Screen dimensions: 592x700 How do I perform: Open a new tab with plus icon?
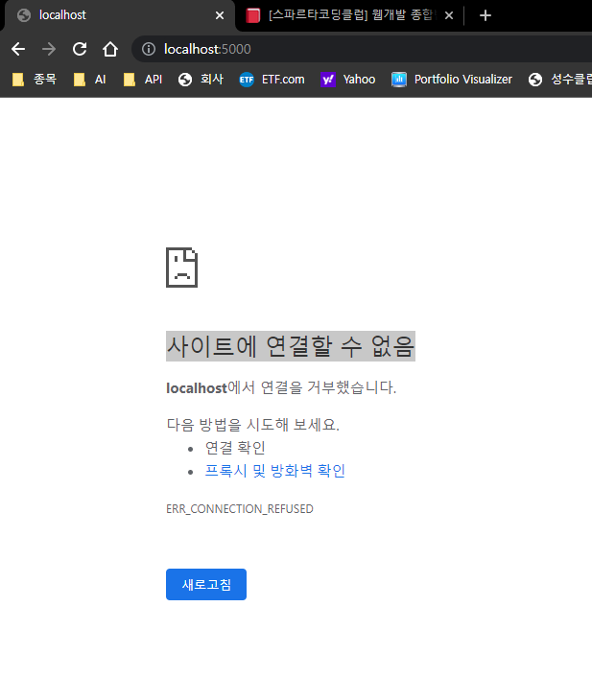click(485, 15)
